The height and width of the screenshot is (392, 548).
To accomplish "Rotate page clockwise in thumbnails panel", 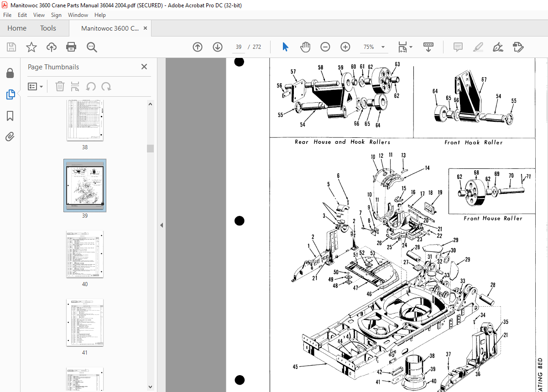I will tap(106, 86).
